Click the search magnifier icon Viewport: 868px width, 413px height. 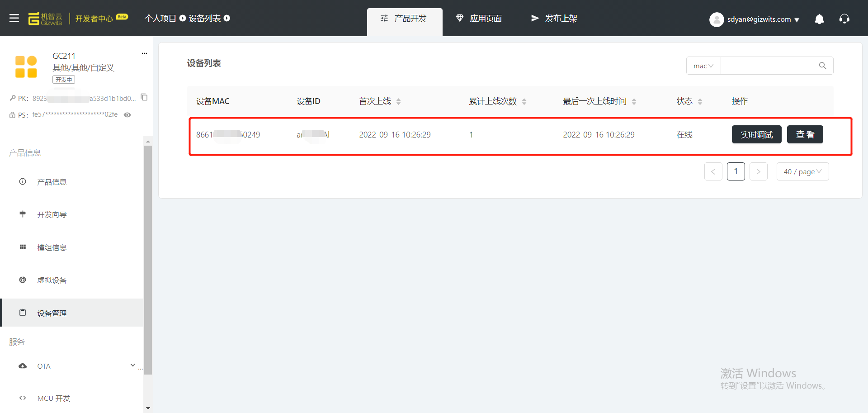(x=822, y=66)
